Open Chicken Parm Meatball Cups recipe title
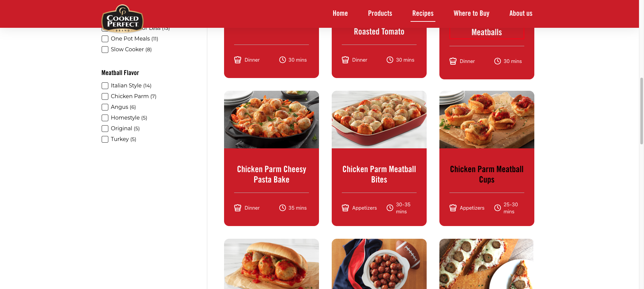 [487, 174]
